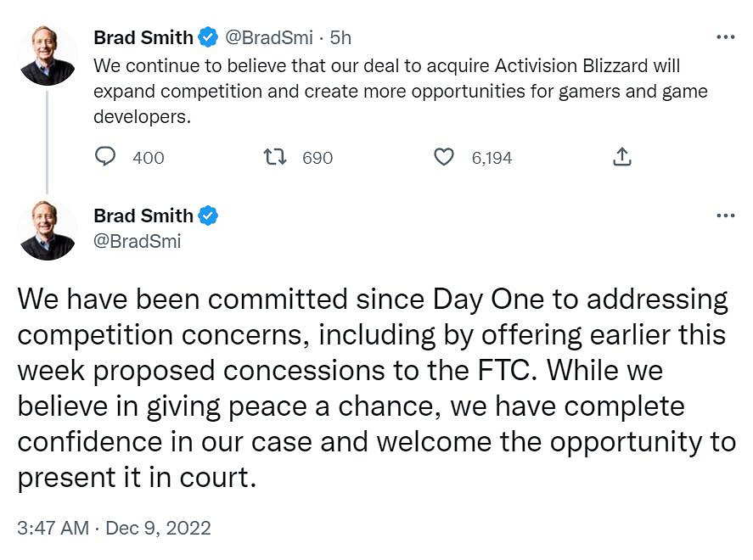Image resolution: width=753 pixels, height=560 pixels.
Task: Open Brad Smith name on second tweet
Action: click(x=143, y=216)
